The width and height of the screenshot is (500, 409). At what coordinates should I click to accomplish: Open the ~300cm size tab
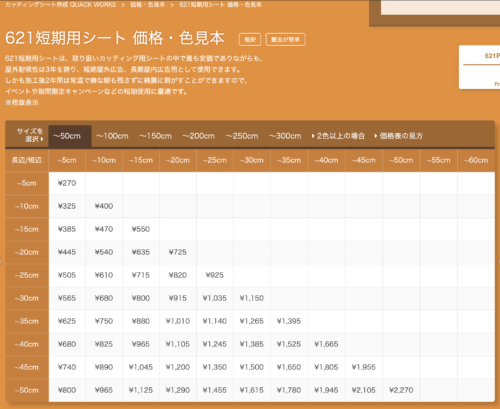pos(285,136)
